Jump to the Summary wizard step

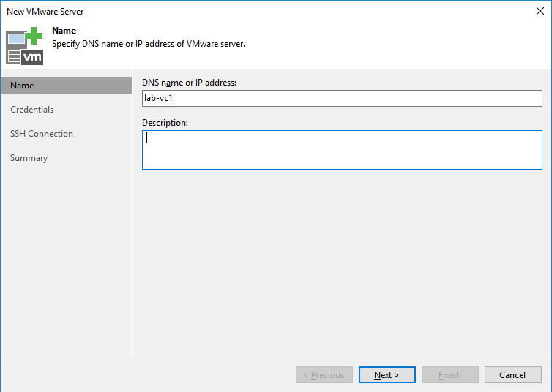(29, 158)
